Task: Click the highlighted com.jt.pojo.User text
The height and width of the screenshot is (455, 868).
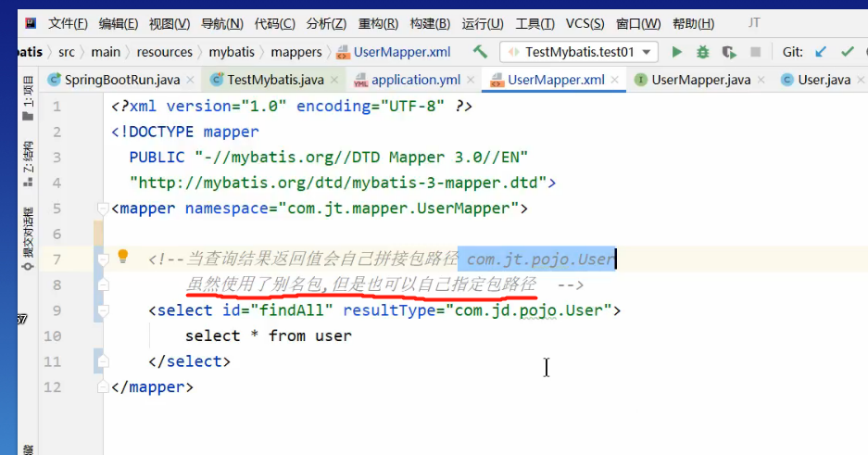Action: [x=540, y=259]
